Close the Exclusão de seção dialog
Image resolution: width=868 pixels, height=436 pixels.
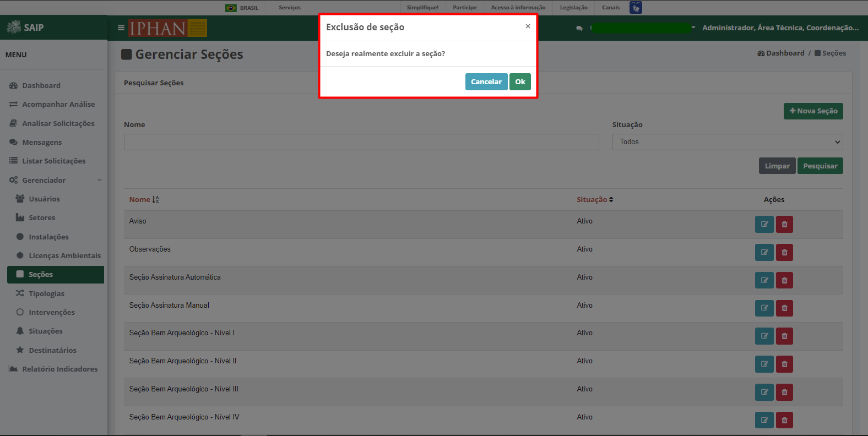point(528,26)
